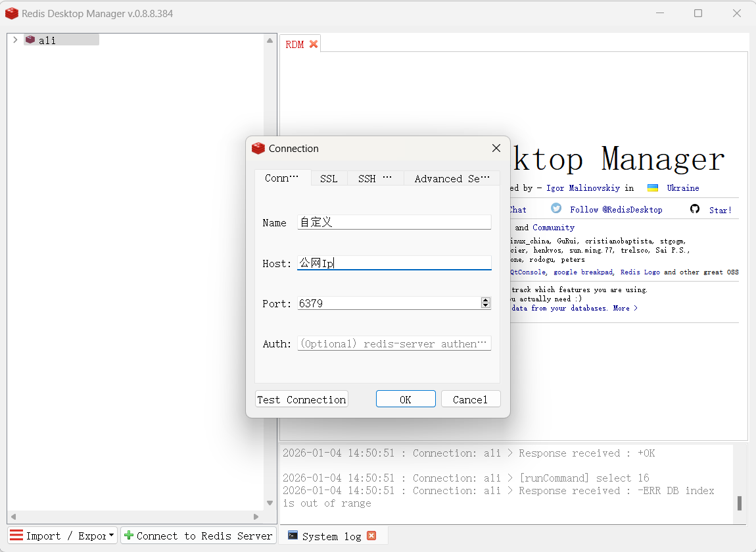
Task: Maximize the Redis Desktop Manager window
Action: click(x=698, y=13)
